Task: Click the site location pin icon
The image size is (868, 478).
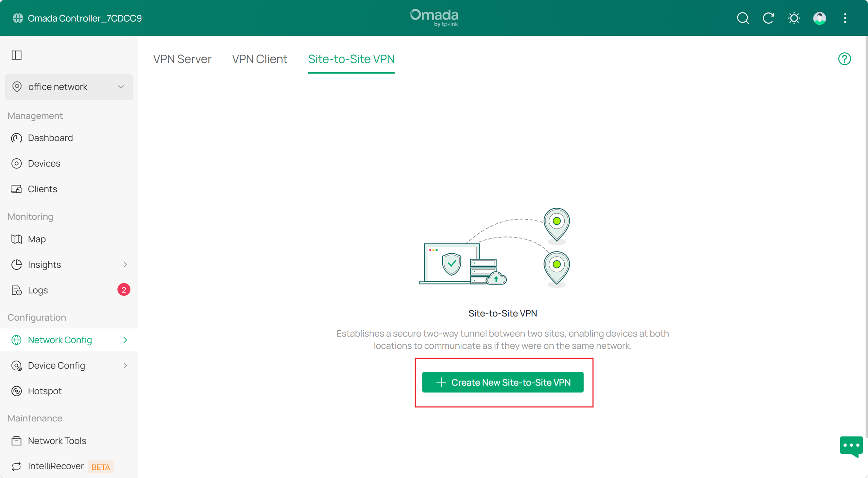Action: point(17,87)
